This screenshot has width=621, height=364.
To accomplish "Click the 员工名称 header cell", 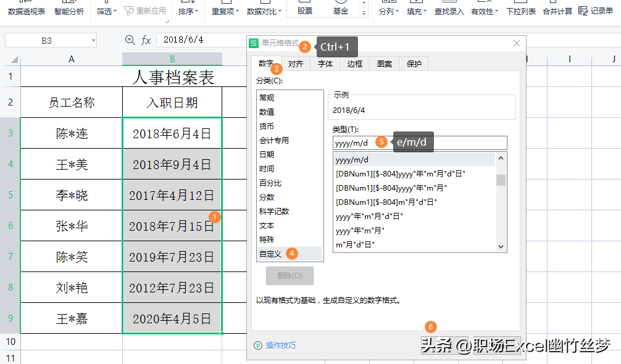I will (x=71, y=102).
